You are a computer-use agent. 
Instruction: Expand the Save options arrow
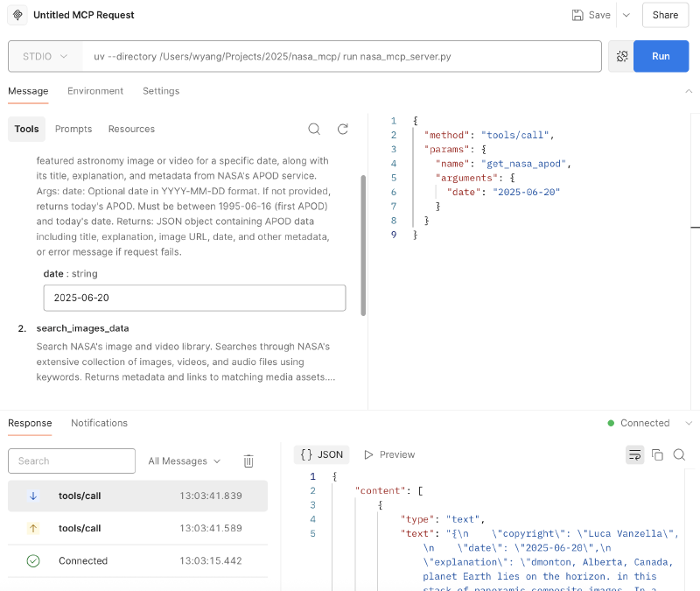pyautogui.click(x=626, y=15)
